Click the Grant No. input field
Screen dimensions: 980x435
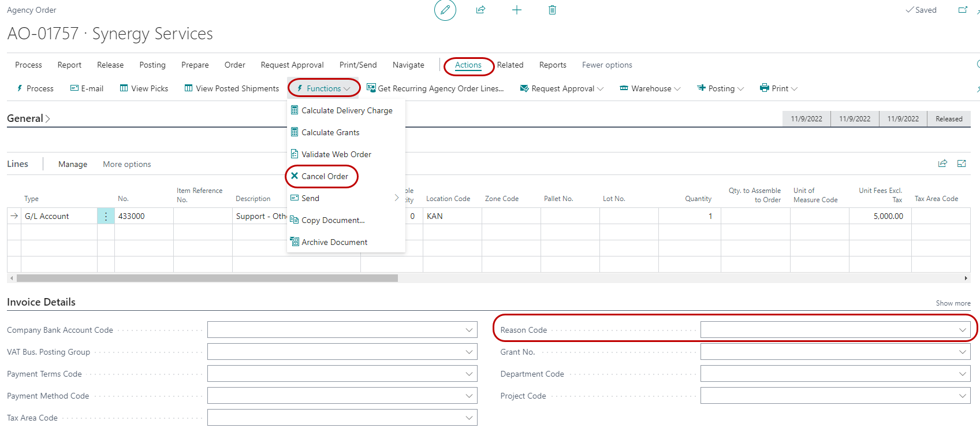829,352
